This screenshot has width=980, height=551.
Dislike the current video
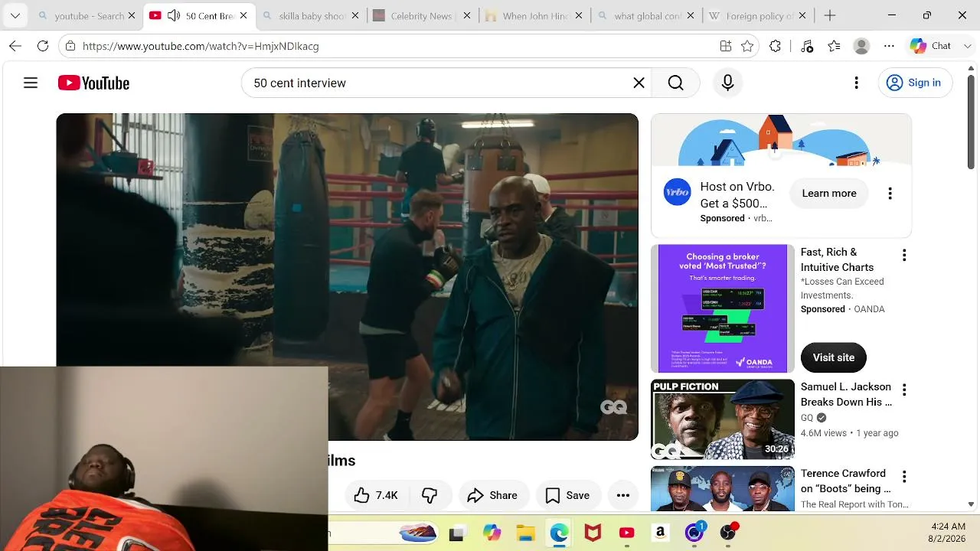[430, 496]
